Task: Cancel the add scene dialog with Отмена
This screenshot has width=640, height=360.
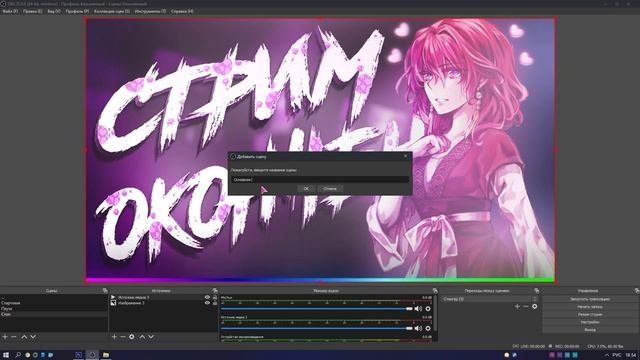Action: (x=330, y=189)
